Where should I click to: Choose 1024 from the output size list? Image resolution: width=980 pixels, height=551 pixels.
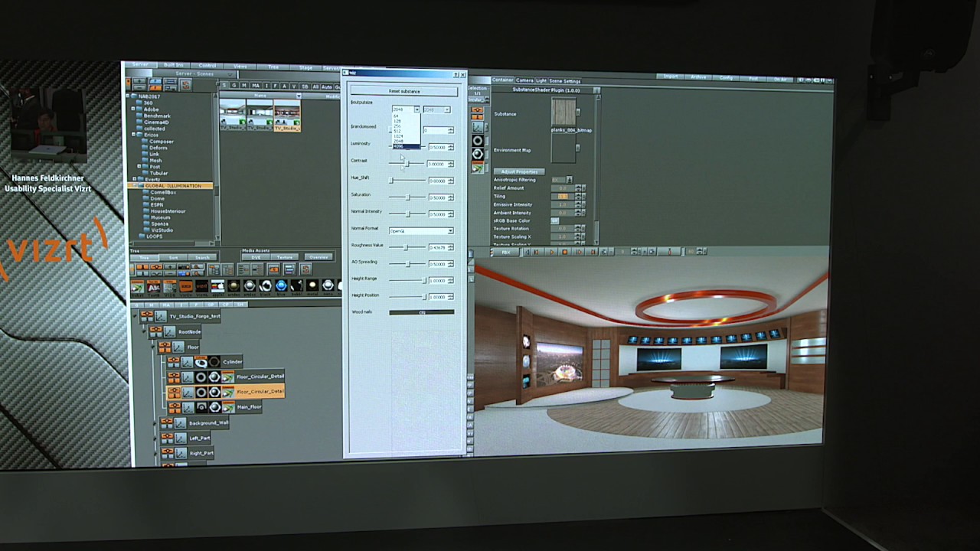406,136
